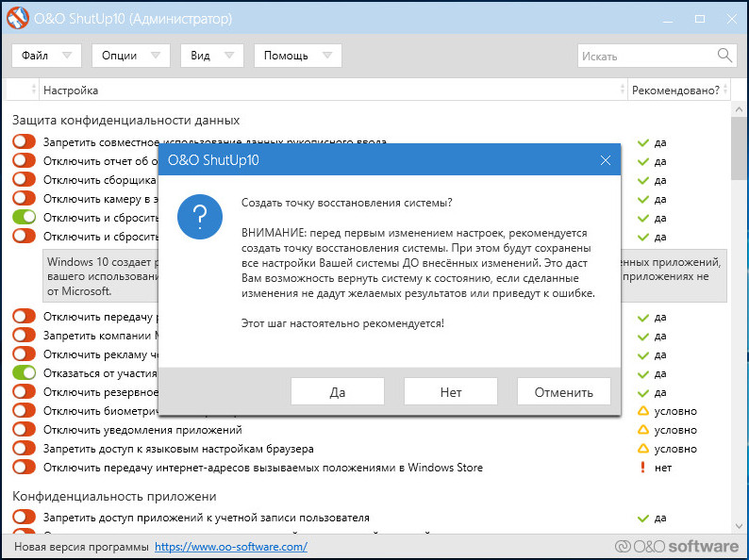Image resolution: width=749 pixels, height=560 pixels.
Task: Click the O&O software logo in status bar
Action: click(x=676, y=546)
